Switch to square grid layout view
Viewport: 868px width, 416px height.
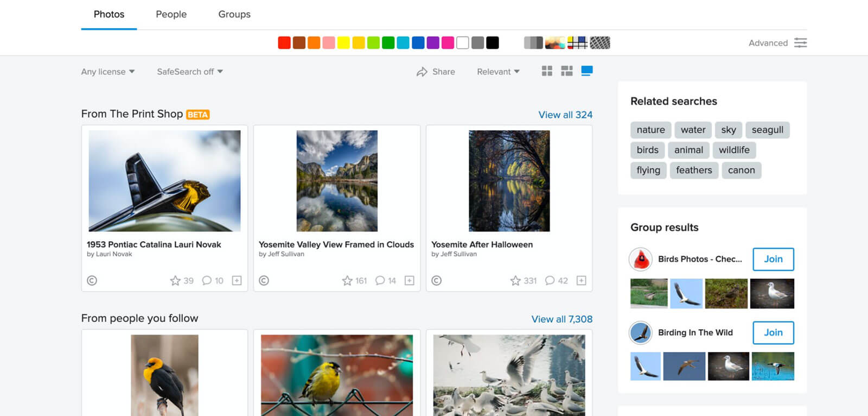[547, 71]
